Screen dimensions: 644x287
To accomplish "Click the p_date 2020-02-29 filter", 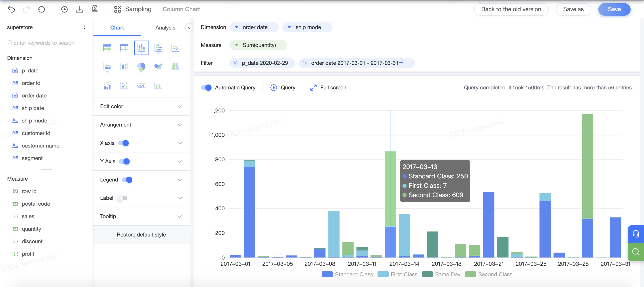I will (x=262, y=63).
